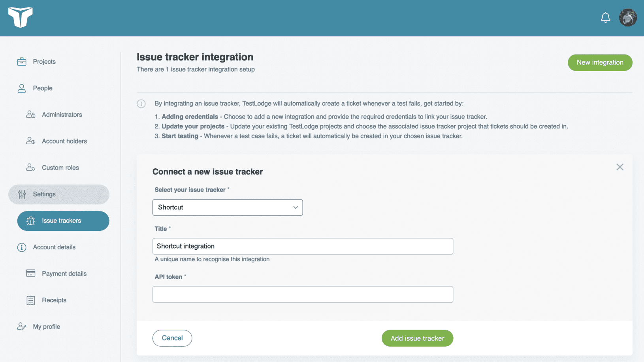Click the Payment details card icon
This screenshot has width=644, height=362.
point(30,273)
